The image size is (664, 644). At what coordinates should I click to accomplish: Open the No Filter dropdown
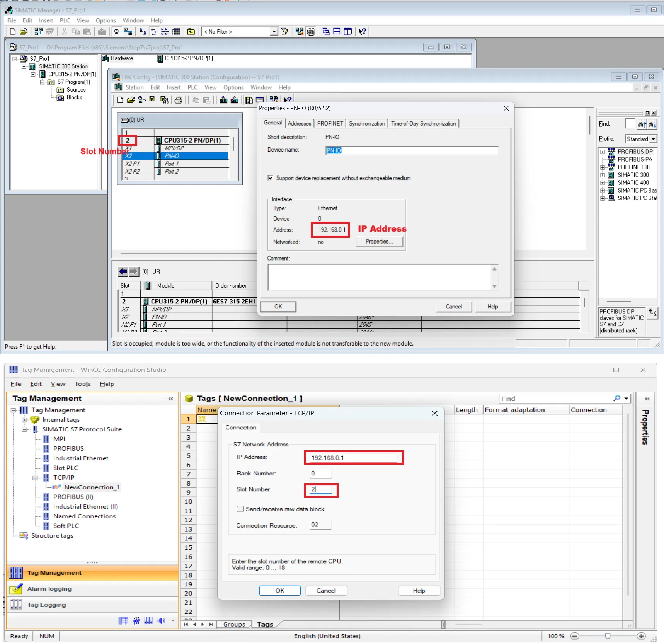pos(274,32)
